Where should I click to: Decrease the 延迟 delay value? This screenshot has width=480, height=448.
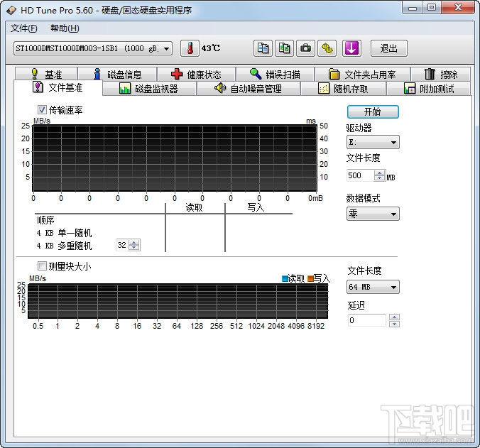click(x=394, y=324)
